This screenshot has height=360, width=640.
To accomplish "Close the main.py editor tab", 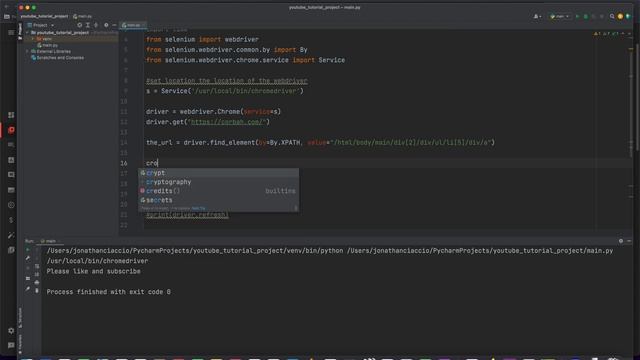I will tap(144, 25).
